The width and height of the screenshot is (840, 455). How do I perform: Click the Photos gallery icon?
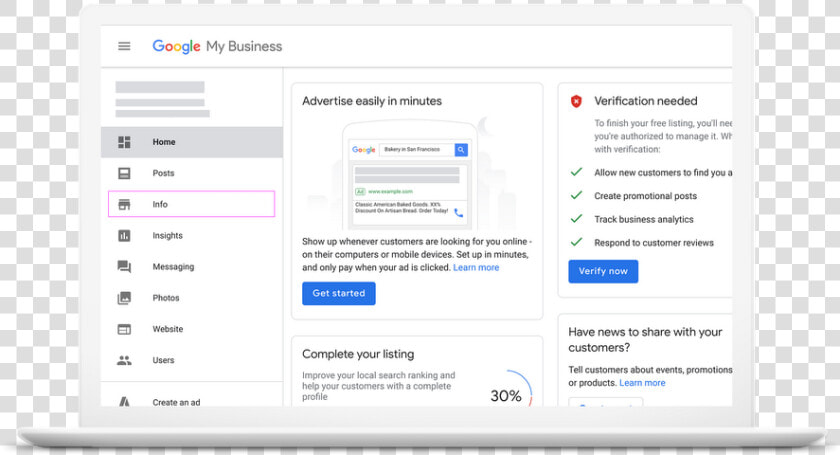pos(124,297)
